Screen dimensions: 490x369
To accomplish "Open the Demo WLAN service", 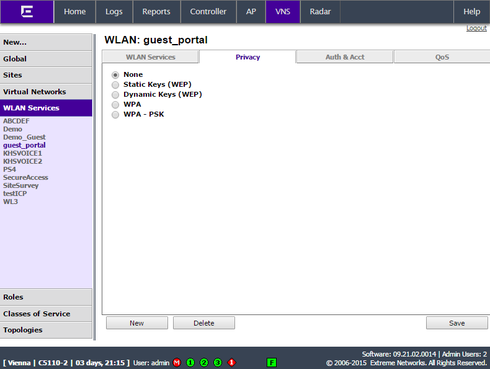I will click(13, 129).
